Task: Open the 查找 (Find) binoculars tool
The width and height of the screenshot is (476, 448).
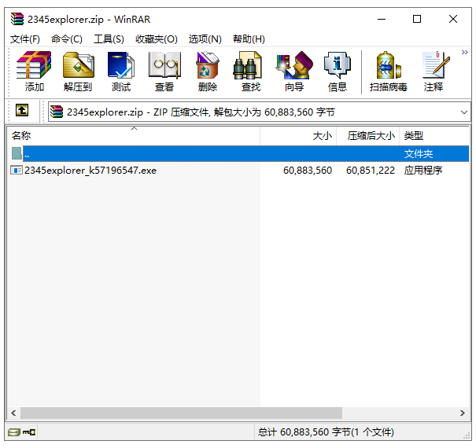Action: click(251, 72)
